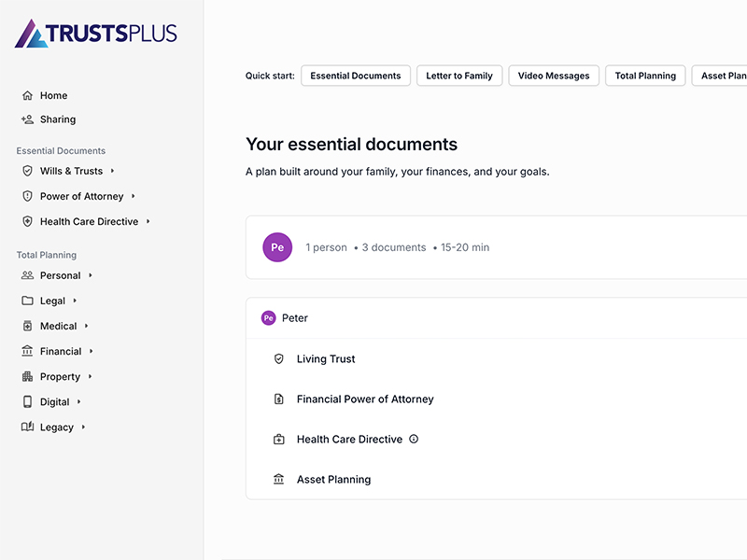The height and width of the screenshot is (560, 747).
Task: Select the Home icon in the sidebar
Action: tap(28, 95)
